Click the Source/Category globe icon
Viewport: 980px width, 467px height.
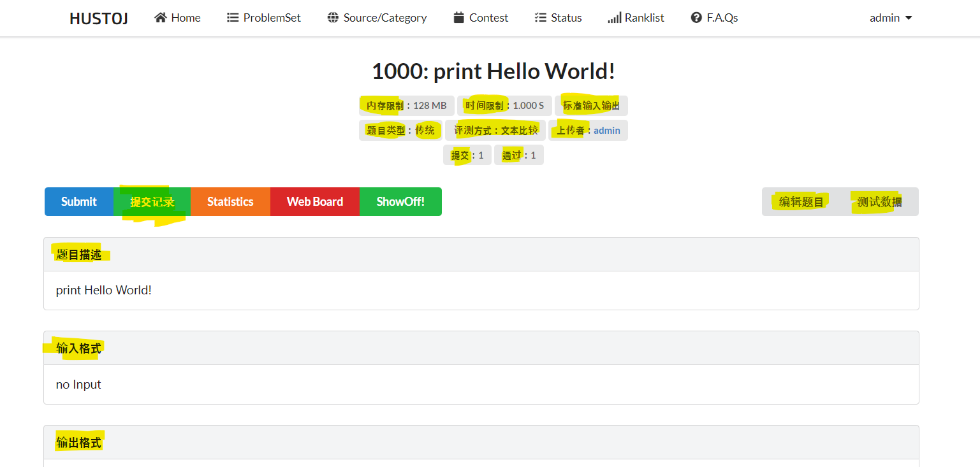(333, 17)
